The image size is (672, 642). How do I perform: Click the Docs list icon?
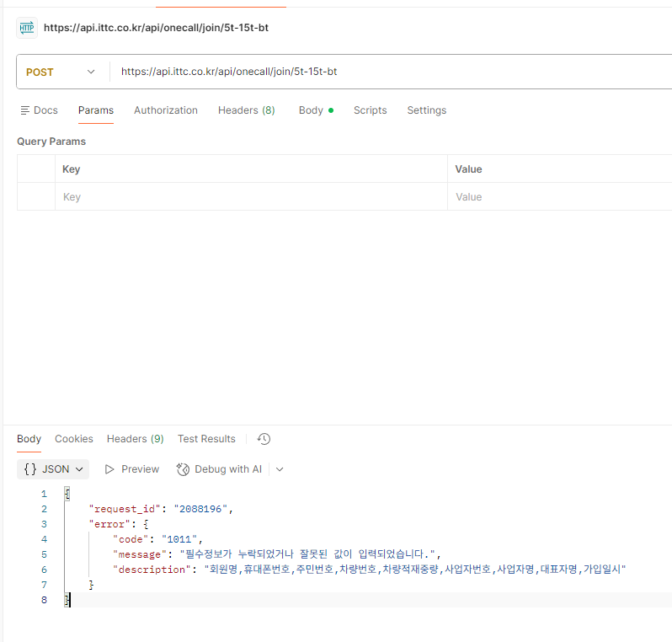[25, 110]
